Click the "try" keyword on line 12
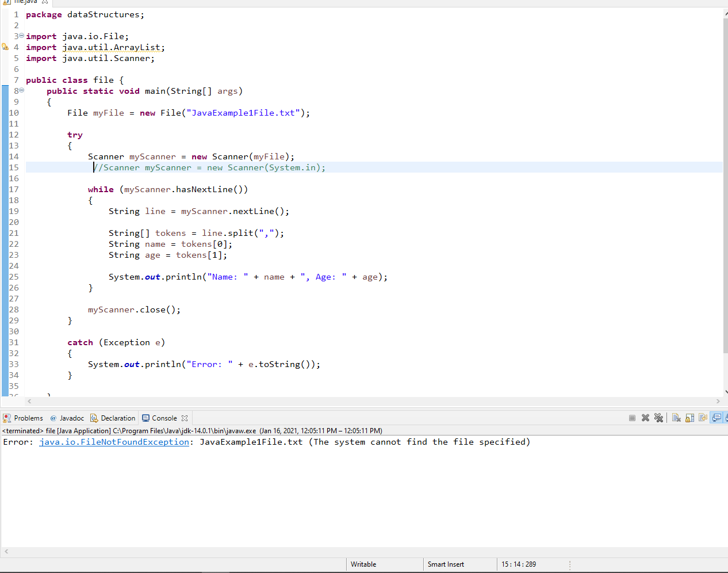This screenshot has width=728, height=573. (75, 135)
